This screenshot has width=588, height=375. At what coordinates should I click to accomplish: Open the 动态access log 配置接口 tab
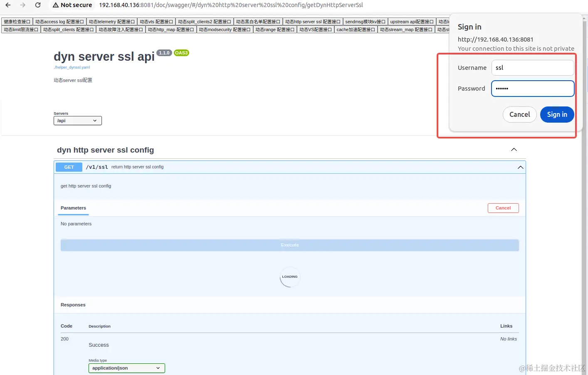point(59,22)
